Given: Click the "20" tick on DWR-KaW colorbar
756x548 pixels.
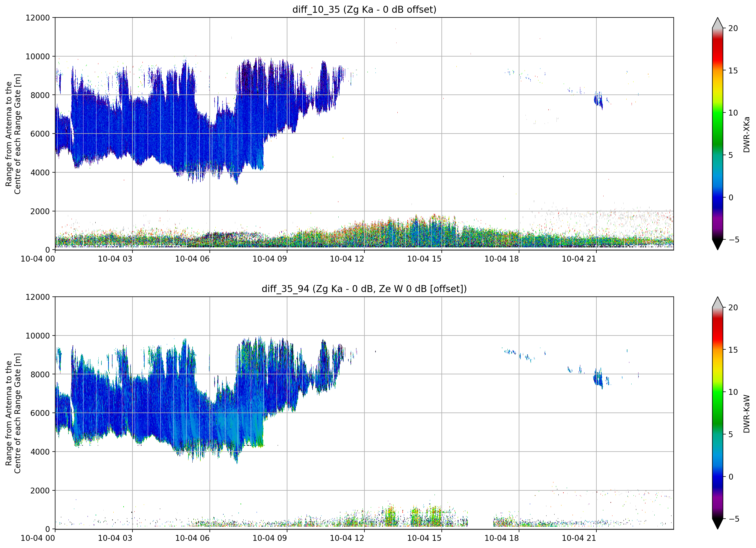Looking at the screenshot, I should click(x=733, y=308).
